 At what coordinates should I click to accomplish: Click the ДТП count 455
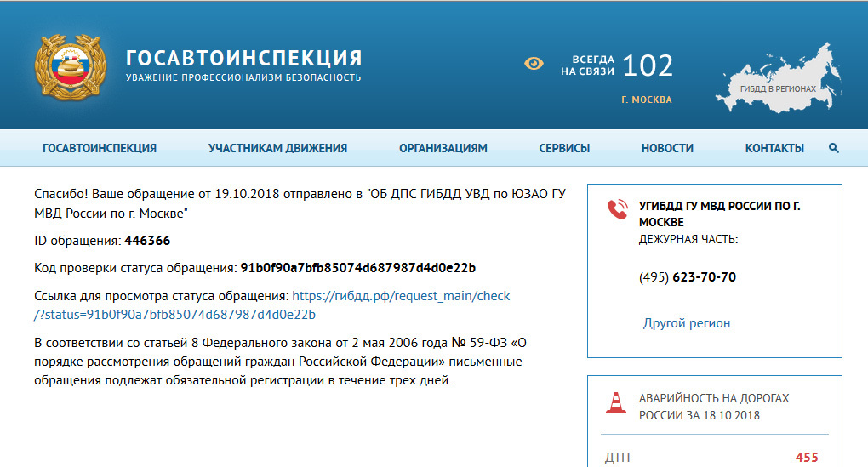(x=806, y=458)
